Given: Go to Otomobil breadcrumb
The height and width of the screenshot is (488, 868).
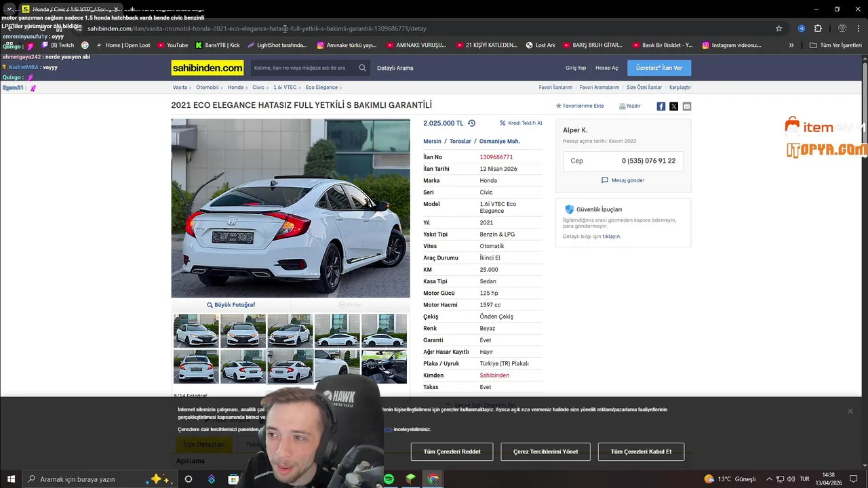Looking at the screenshot, I should (208, 87).
